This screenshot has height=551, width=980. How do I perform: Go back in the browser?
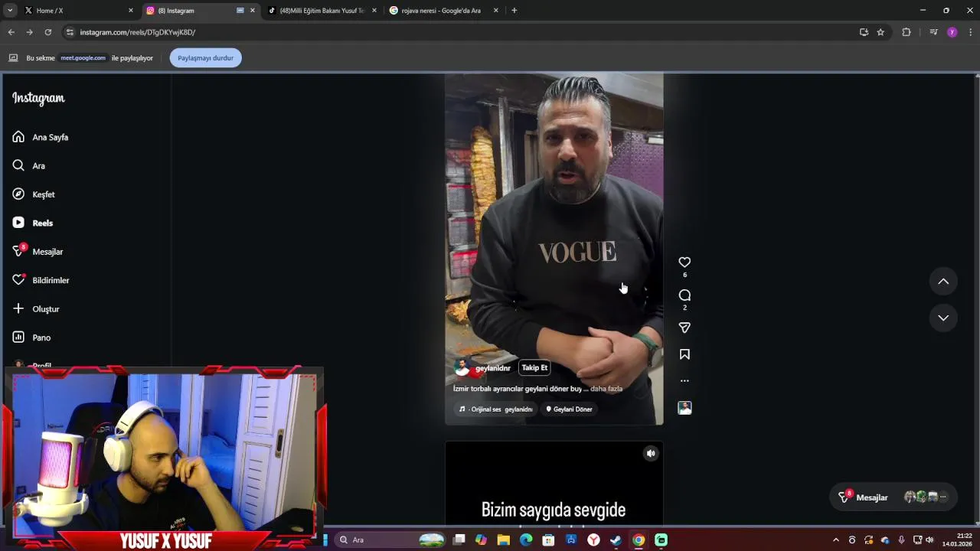(11, 32)
